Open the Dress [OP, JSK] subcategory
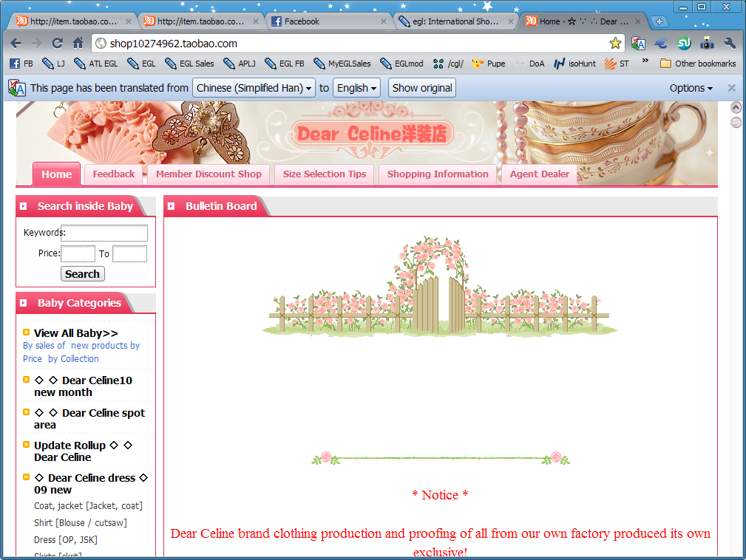The width and height of the screenshot is (746, 560). [66, 540]
